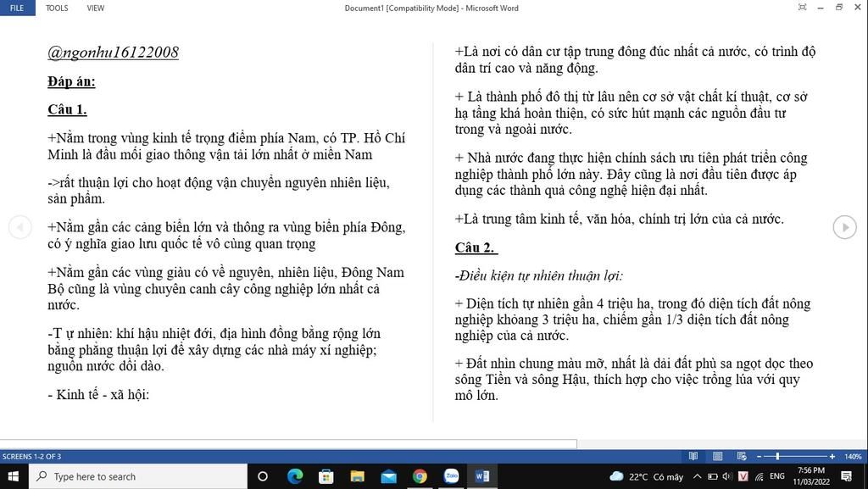Open Microsoft Store from taskbar

tap(326, 476)
